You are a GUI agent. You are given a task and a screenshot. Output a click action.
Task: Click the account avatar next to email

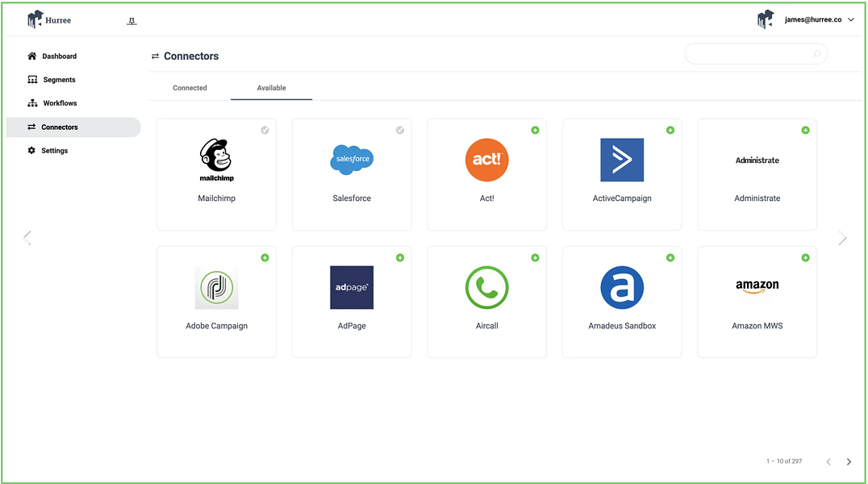point(766,19)
